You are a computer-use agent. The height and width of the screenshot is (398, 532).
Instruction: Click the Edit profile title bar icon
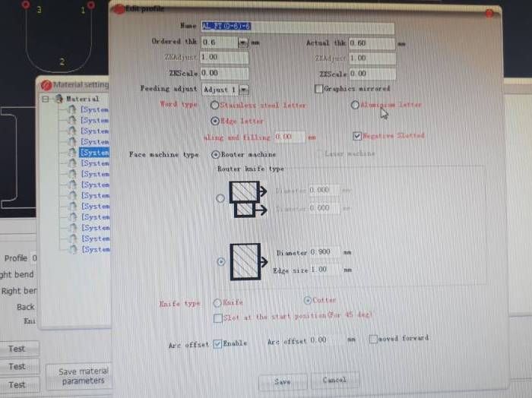(119, 9)
